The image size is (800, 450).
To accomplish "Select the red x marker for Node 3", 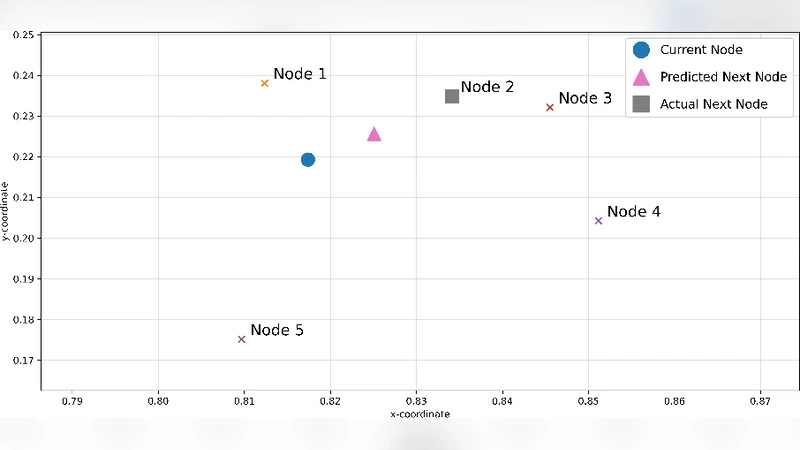I will [x=550, y=107].
